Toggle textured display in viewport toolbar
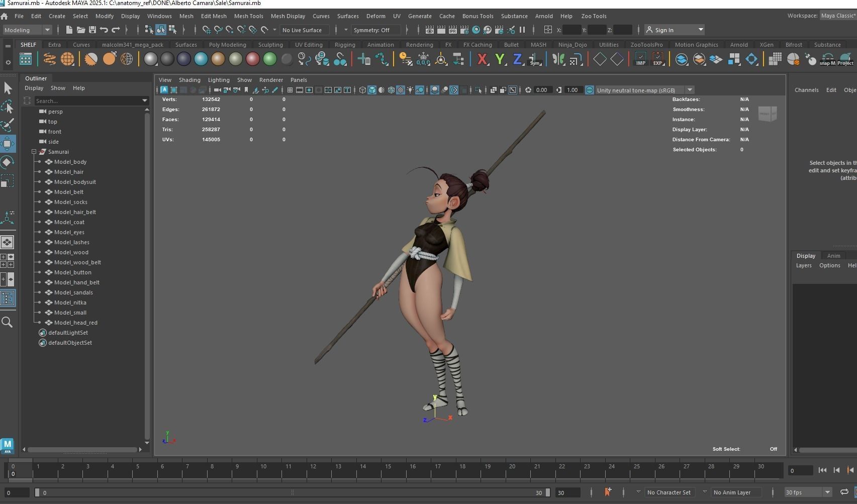The width and height of the screenshot is (857, 504). (x=401, y=90)
